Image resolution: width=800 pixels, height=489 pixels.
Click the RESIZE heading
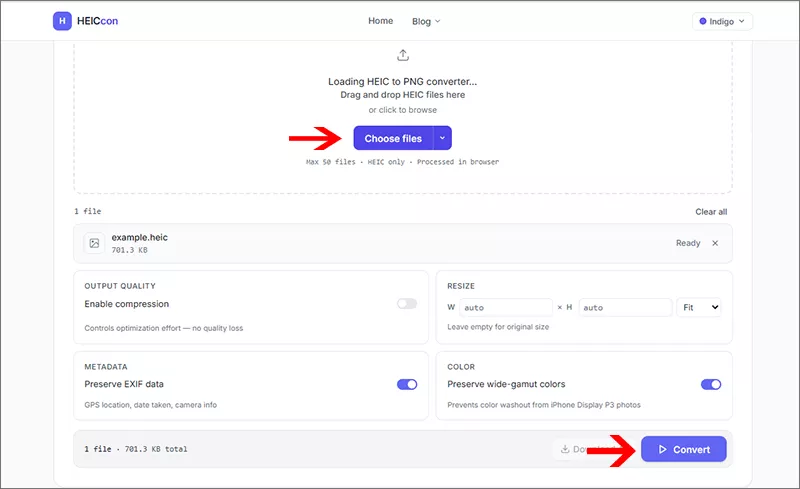461,286
